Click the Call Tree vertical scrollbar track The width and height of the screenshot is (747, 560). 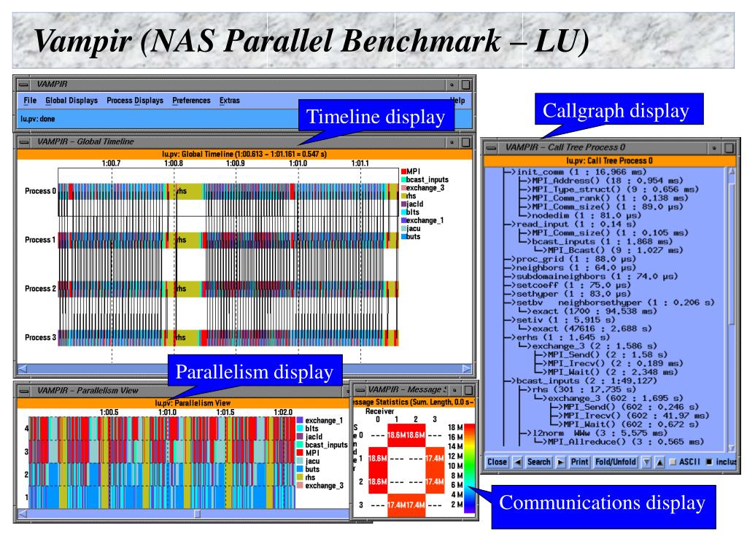point(732,309)
